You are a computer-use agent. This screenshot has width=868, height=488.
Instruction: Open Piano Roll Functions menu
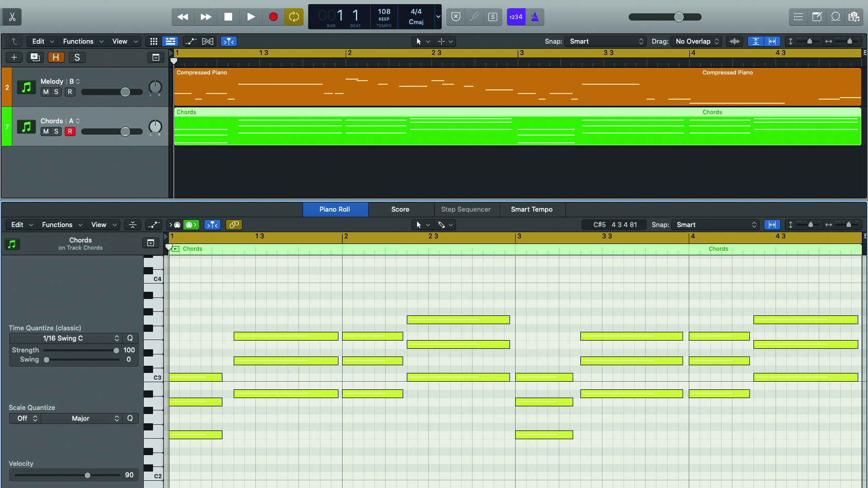coord(62,224)
